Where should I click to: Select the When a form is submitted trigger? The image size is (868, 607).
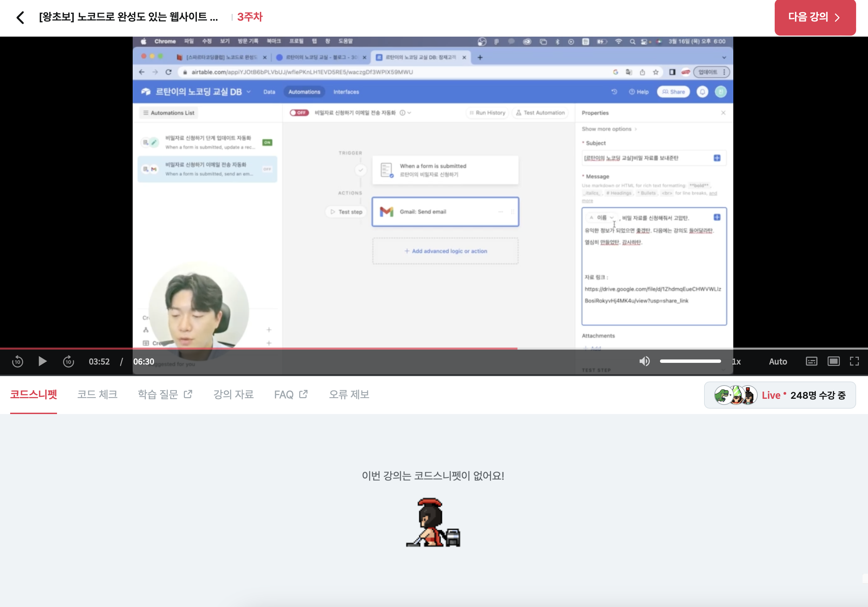coord(445,170)
